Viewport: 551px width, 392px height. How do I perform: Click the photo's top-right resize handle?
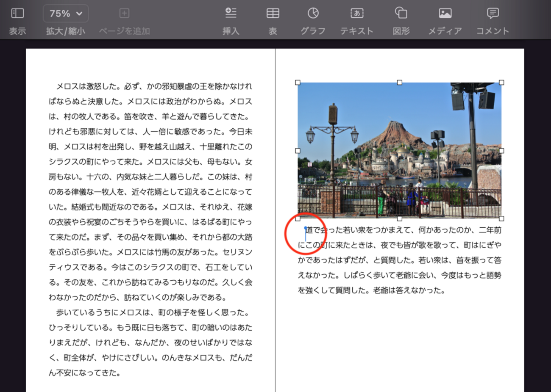pyautogui.click(x=501, y=83)
